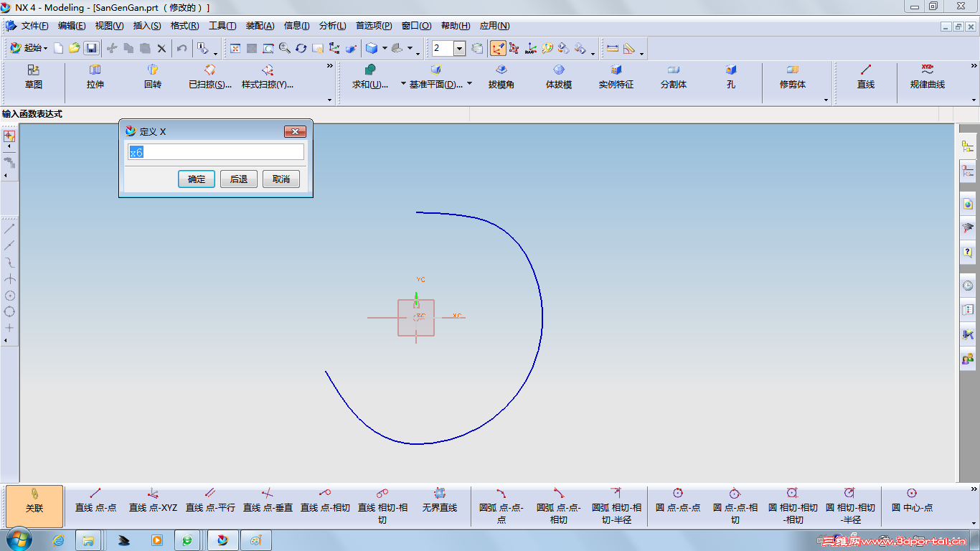Select the 回转 (Revolve) tool

coord(153,77)
